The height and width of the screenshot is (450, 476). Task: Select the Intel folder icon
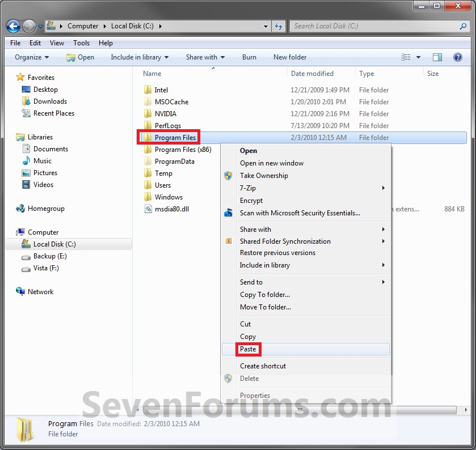pyautogui.click(x=148, y=90)
